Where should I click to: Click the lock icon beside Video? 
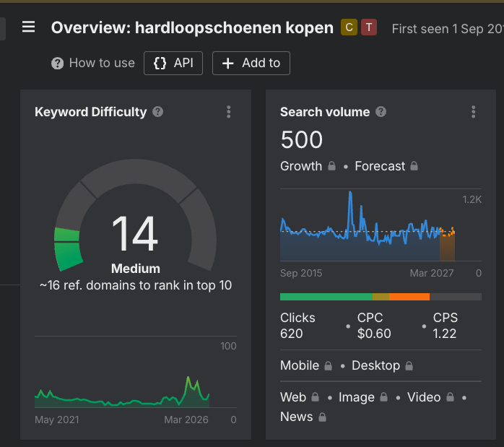click(x=451, y=397)
